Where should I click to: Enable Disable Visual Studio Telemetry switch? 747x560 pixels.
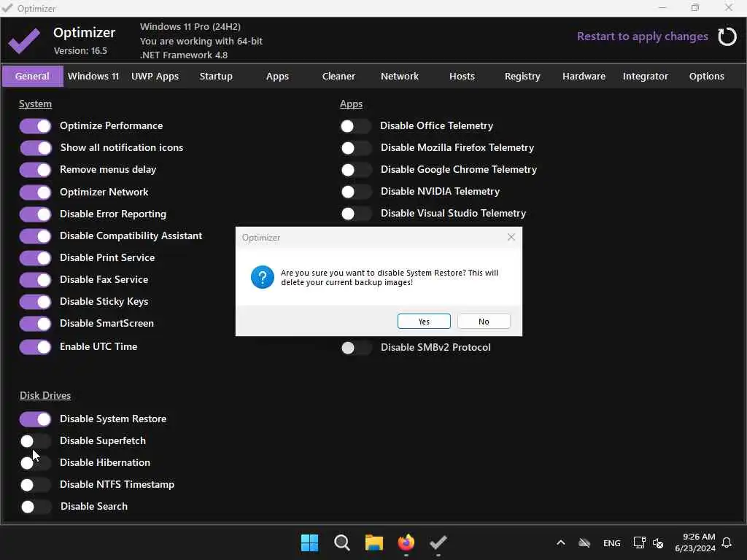coord(356,214)
